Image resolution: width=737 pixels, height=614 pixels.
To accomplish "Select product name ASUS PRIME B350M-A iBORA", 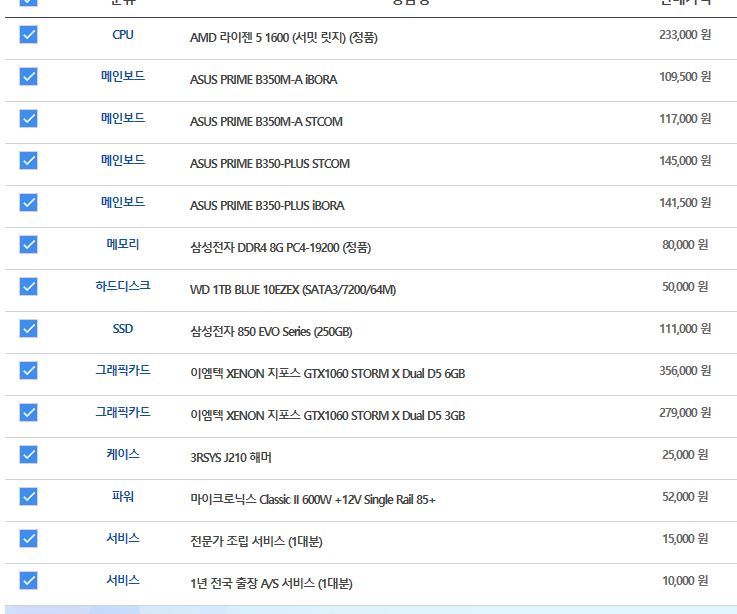I will pyautogui.click(x=264, y=79).
